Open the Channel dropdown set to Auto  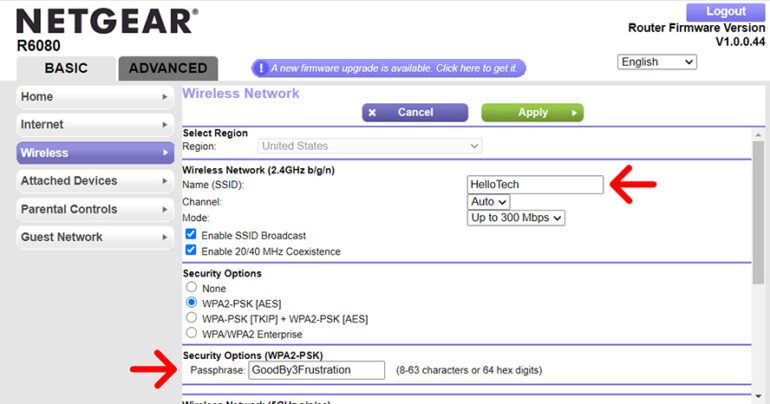coord(488,201)
